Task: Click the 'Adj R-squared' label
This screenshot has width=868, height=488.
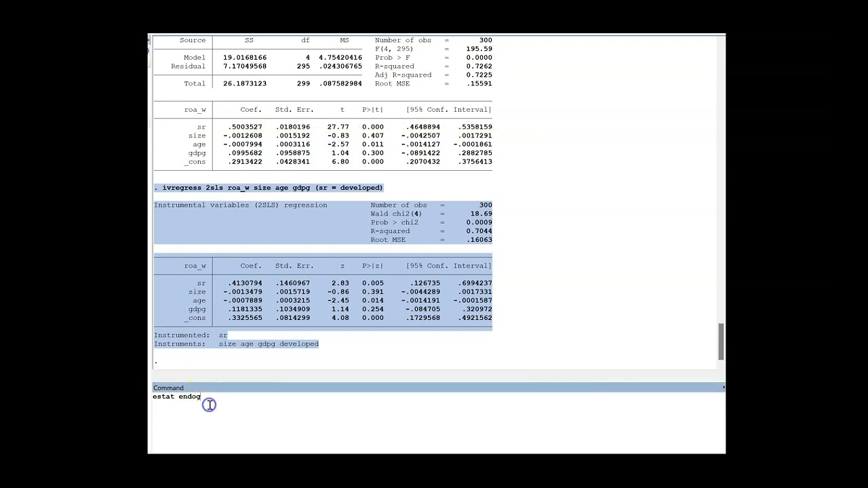Action: click(403, 75)
